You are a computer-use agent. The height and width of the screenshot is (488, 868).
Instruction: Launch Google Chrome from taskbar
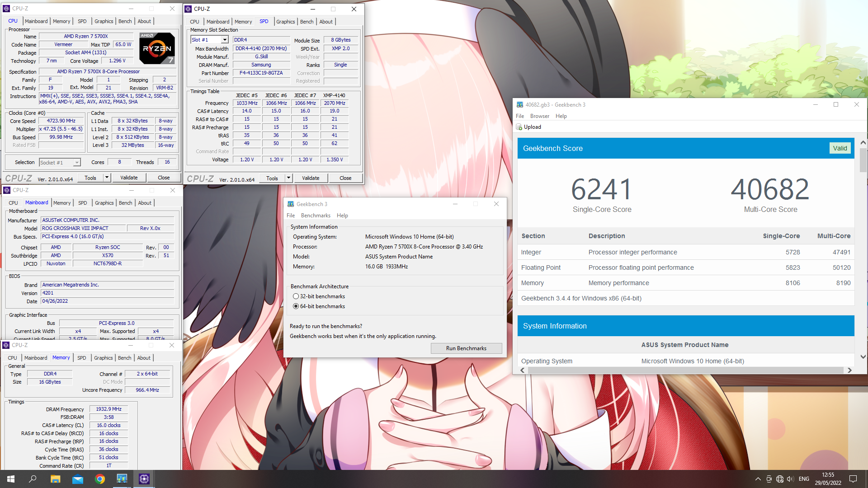coord(99,479)
